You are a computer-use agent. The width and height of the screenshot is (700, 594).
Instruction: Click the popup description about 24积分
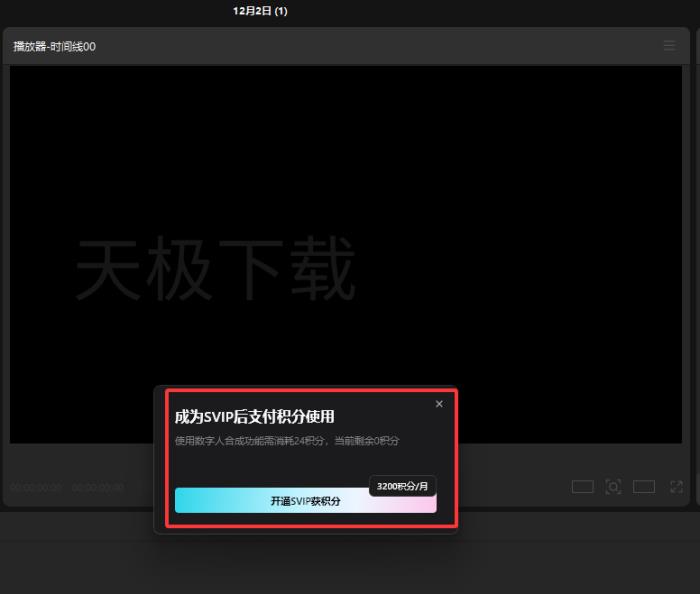click(287, 441)
